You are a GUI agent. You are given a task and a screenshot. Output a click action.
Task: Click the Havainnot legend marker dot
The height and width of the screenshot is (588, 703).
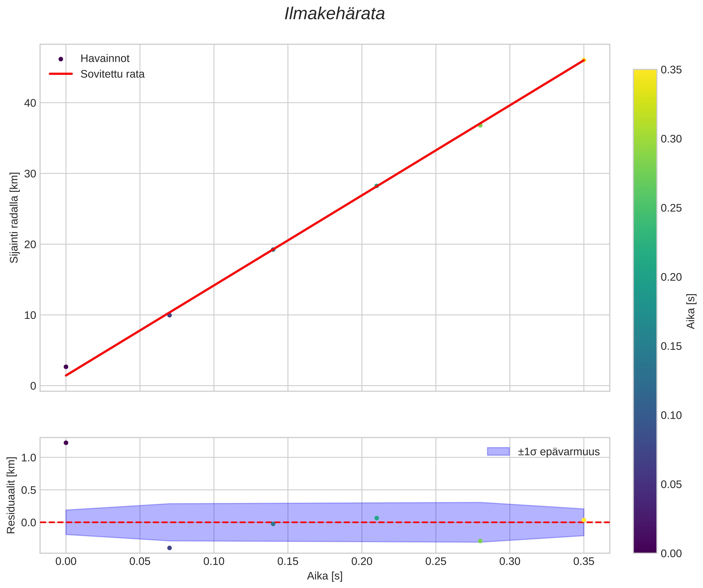click(x=61, y=59)
